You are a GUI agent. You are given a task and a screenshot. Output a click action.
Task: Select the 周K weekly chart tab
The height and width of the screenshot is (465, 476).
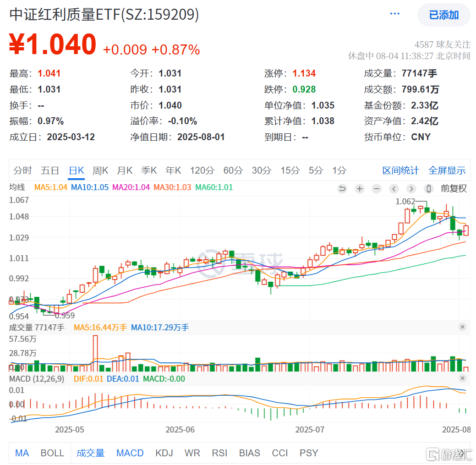pyautogui.click(x=100, y=170)
